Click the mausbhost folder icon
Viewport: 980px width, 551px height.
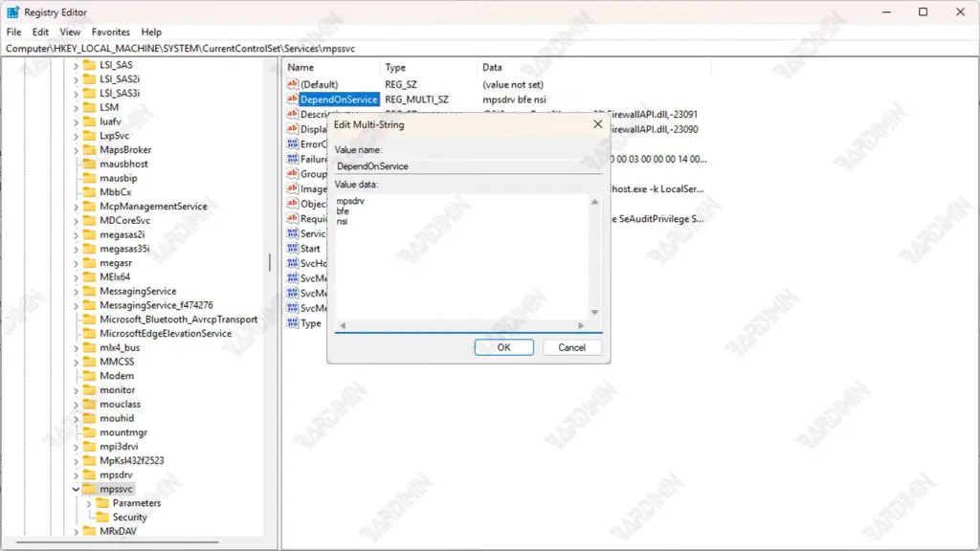coord(89,164)
